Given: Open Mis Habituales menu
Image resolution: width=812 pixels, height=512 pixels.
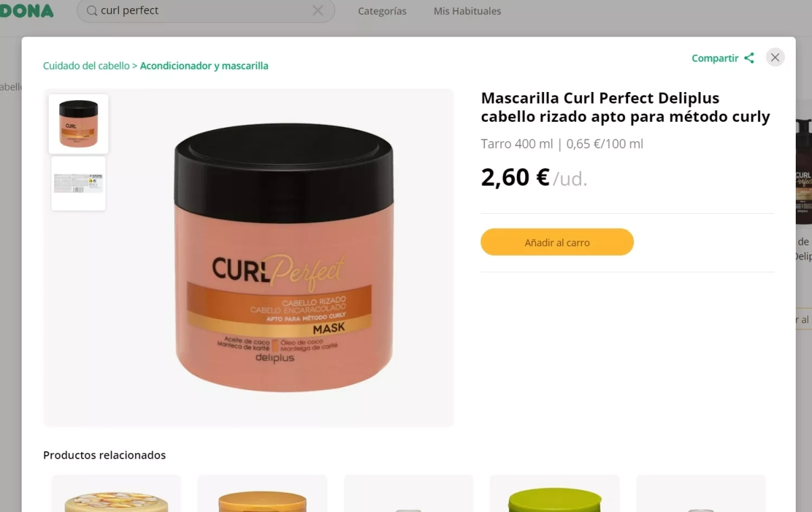Looking at the screenshot, I should click(468, 11).
